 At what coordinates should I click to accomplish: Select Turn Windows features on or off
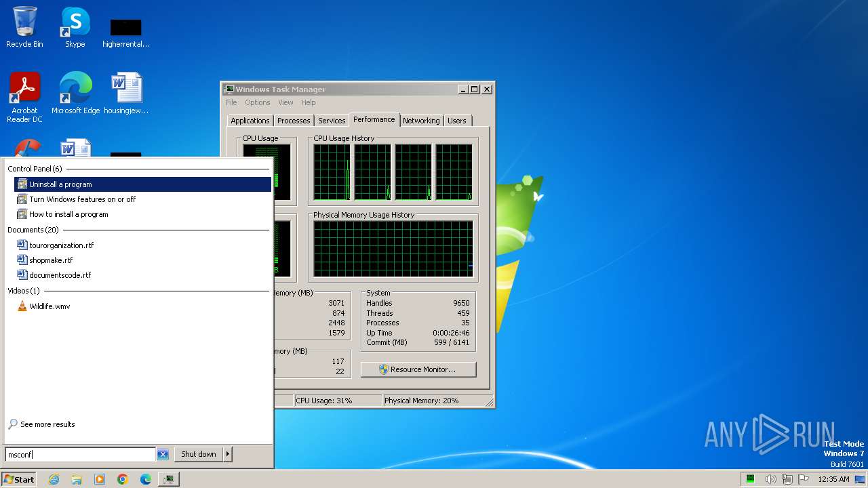coord(142,199)
